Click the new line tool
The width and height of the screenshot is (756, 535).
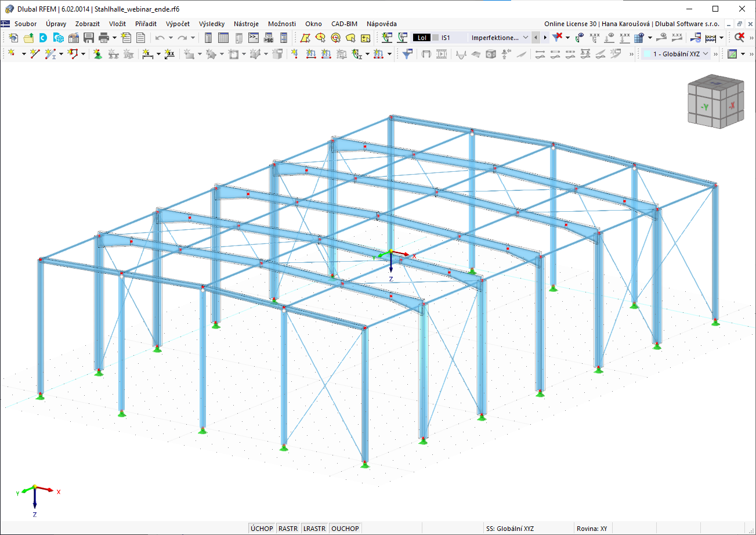[35, 54]
